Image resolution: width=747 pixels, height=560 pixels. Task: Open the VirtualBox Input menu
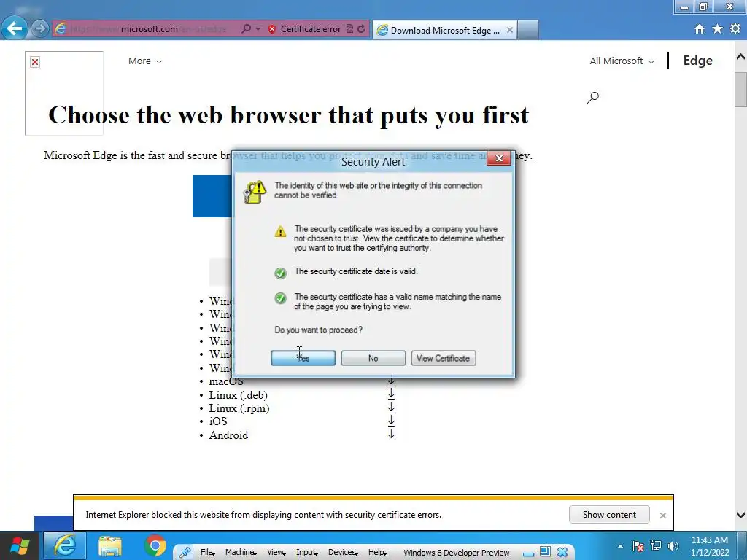point(306,552)
